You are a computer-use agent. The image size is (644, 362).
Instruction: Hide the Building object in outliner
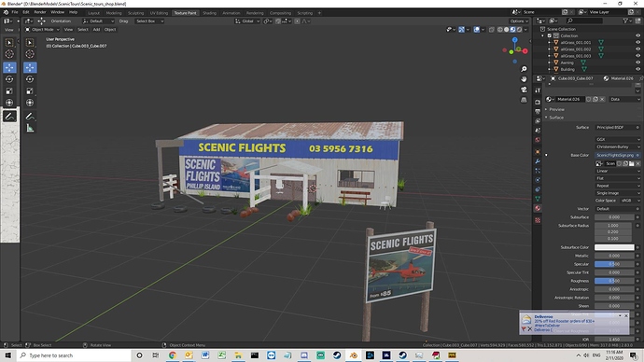(x=637, y=69)
